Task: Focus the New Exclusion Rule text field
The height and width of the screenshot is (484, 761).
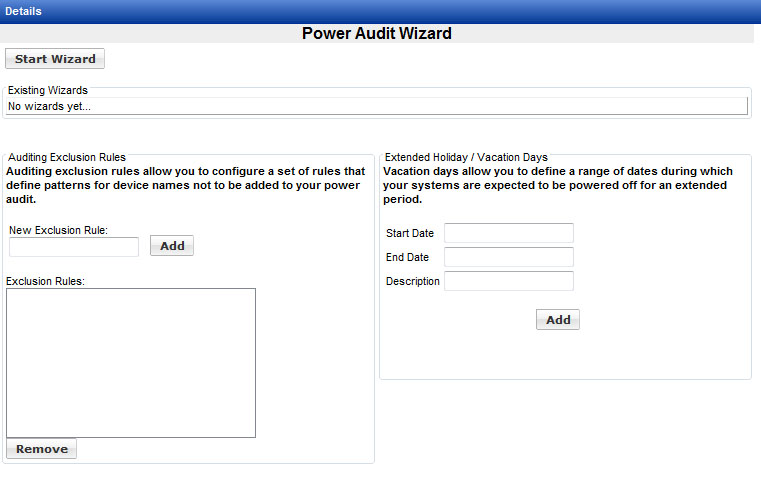Action: click(74, 246)
